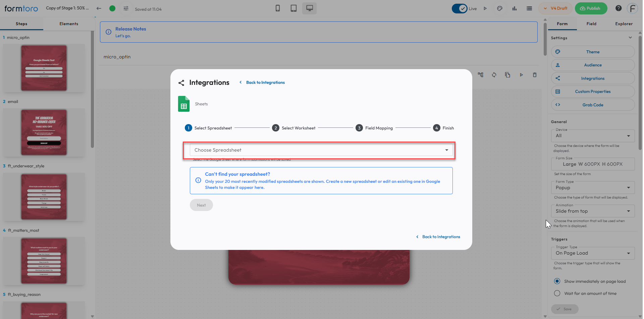Click the step logic tree icon
Viewport: 644px width, 319px height.
coord(481,75)
